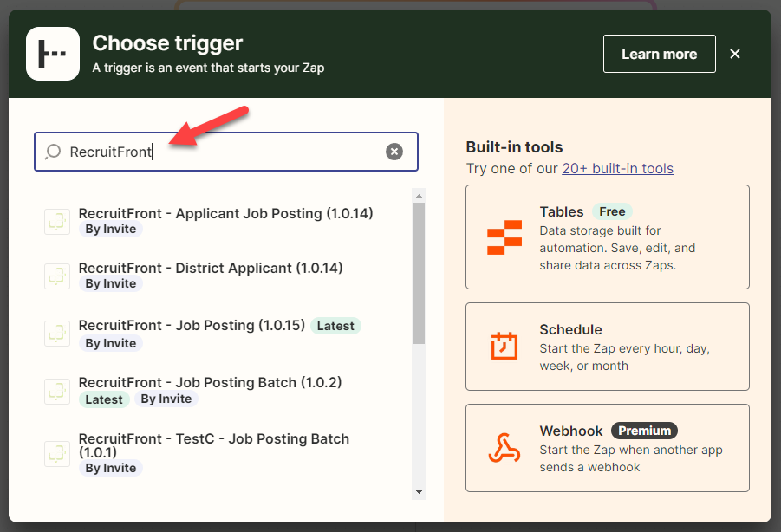The image size is (781, 532).
Task: Click the Premium badge next to Webhook
Action: [x=644, y=431]
